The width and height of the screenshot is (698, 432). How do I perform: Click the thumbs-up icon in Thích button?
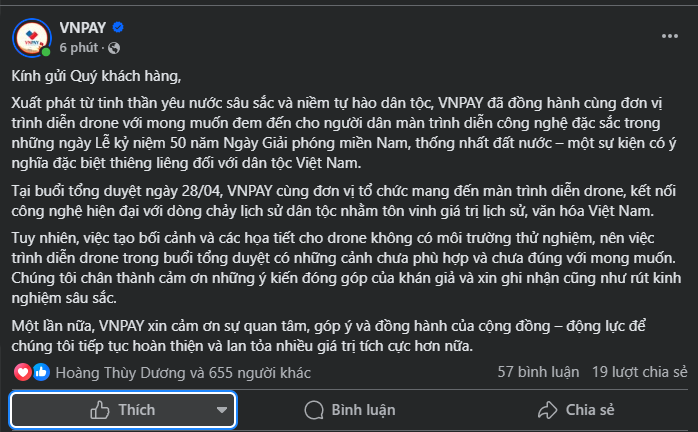pos(100,410)
